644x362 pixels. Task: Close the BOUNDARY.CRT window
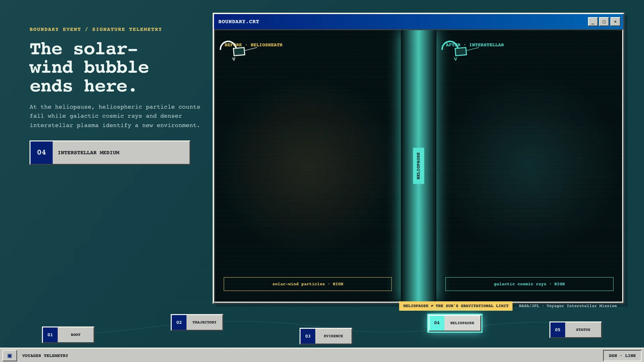coord(615,22)
